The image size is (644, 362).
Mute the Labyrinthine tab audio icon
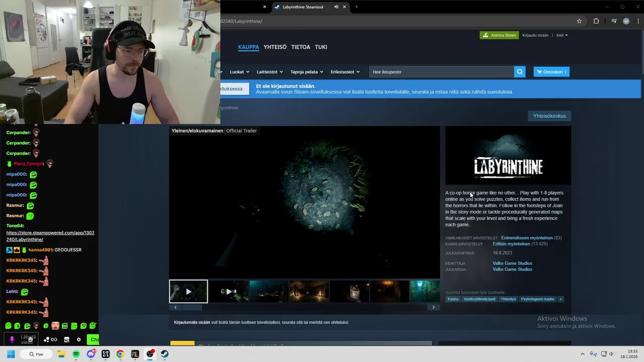[x=336, y=7]
